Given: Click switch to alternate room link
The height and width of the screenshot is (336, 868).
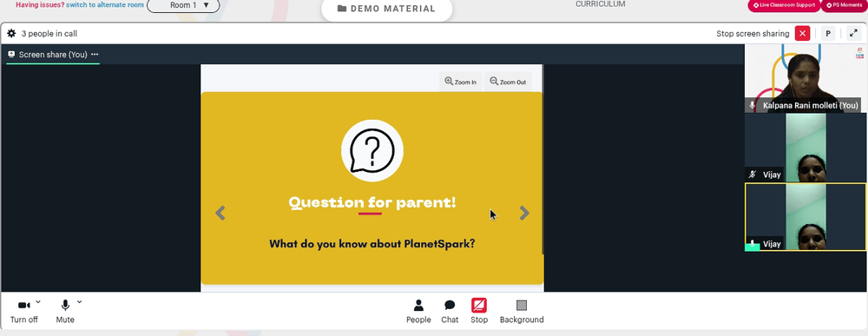Looking at the screenshot, I should 105,5.
